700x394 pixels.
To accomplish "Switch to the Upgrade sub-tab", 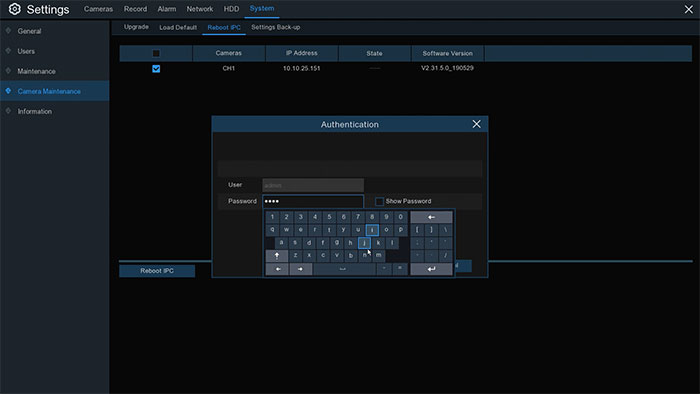I will click(x=136, y=27).
